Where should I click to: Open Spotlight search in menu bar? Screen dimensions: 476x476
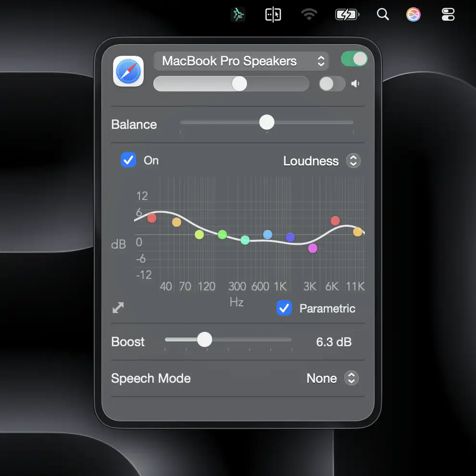[x=383, y=14]
